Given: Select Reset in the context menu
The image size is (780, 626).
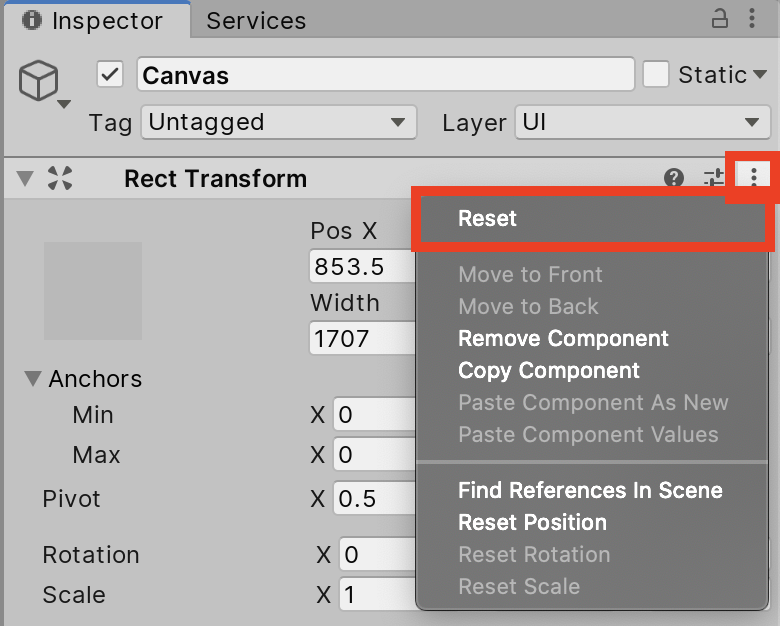Looking at the screenshot, I should click(x=487, y=219).
